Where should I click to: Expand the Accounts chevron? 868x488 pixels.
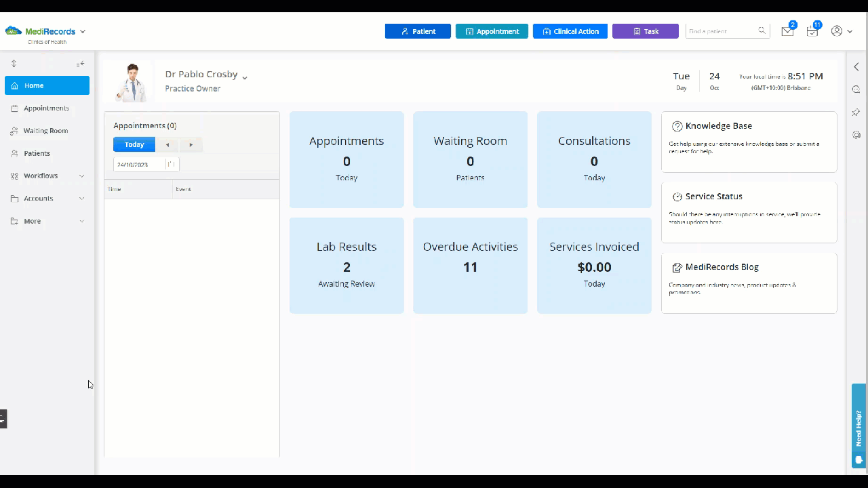click(81, 199)
